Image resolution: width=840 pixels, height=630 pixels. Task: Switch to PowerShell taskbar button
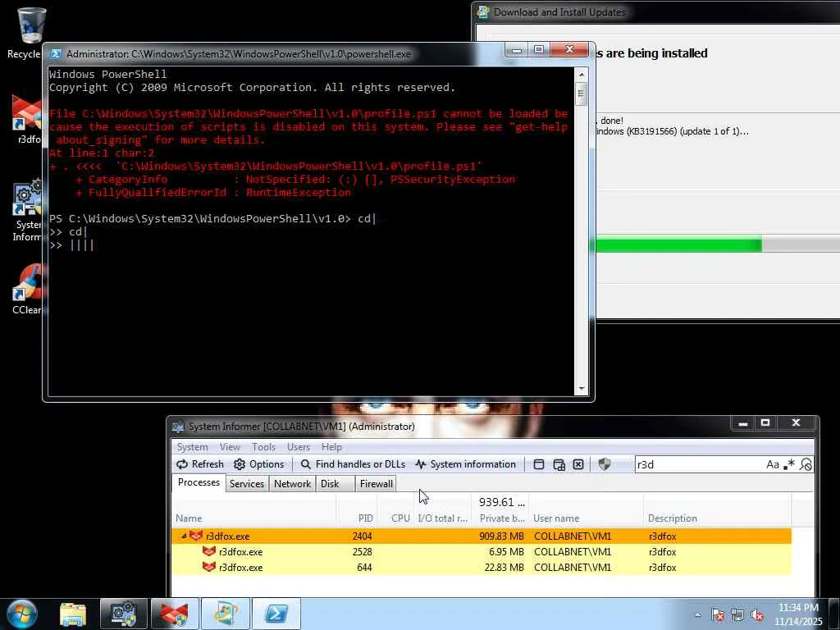276,614
